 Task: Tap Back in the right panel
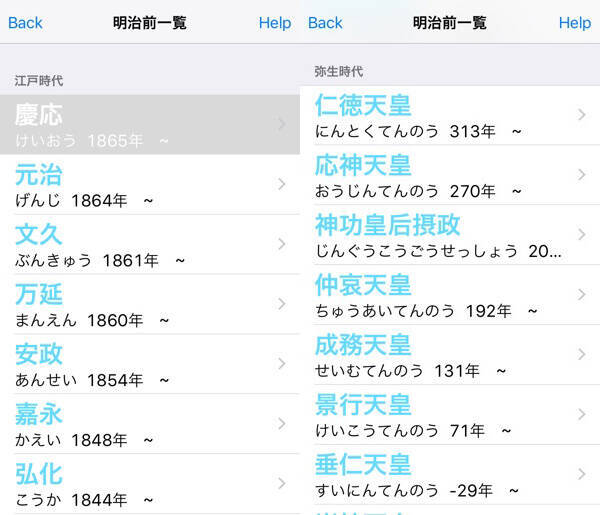click(326, 23)
